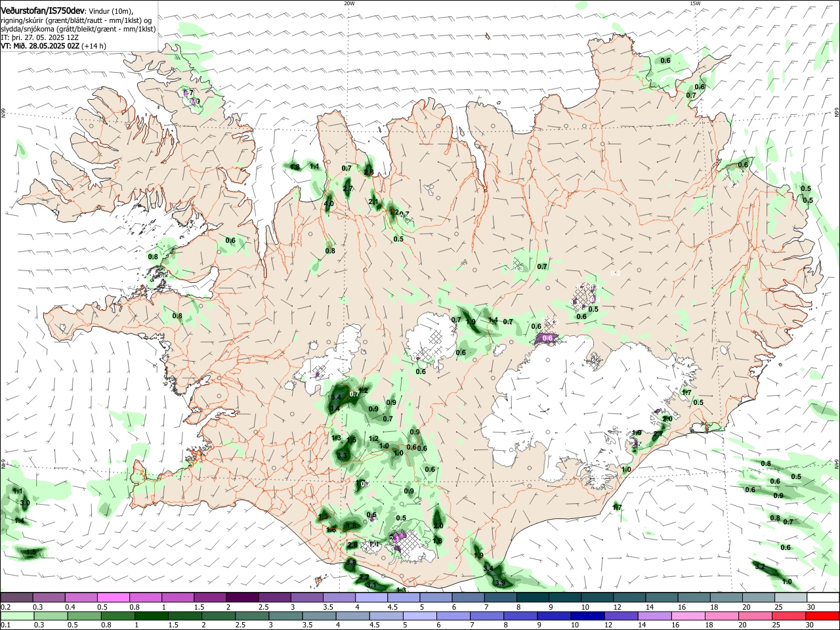
Task: Click the 15W longitude label
Action: point(695,3)
